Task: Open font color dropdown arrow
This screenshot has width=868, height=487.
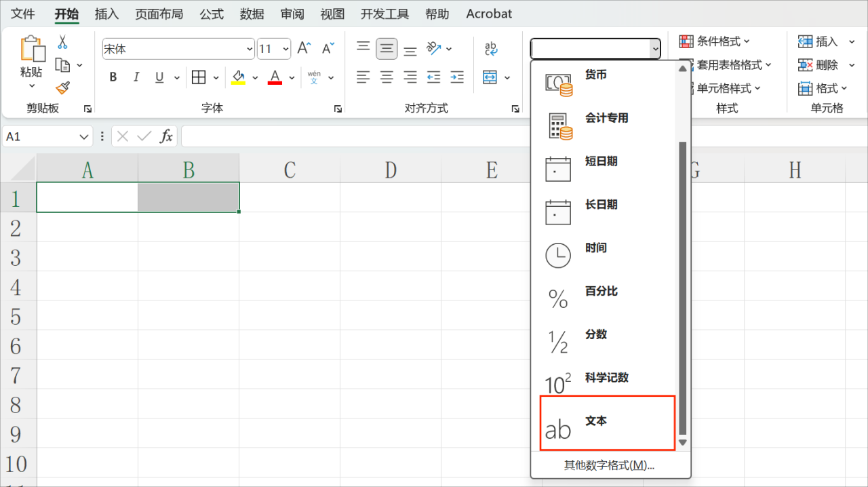Action: tap(292, 77)
